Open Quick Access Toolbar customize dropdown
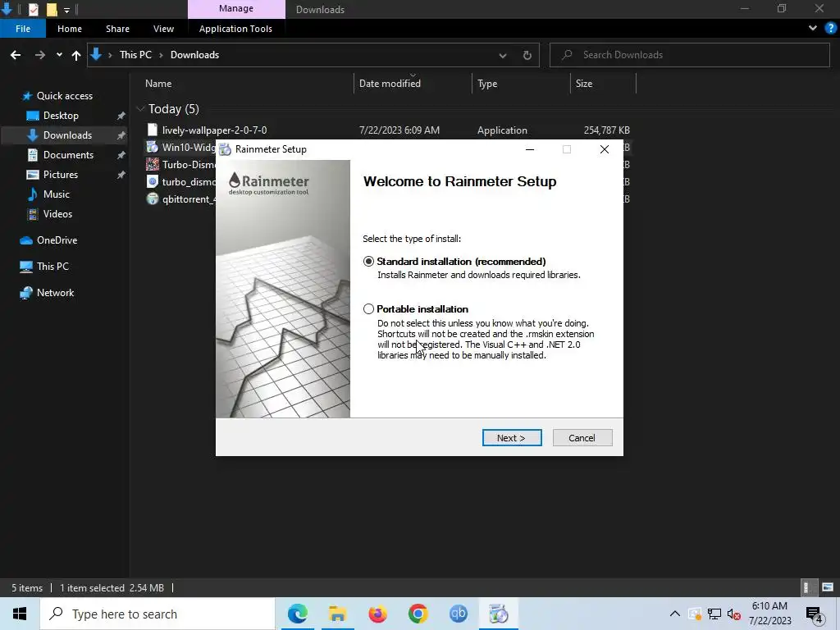The image size is (840, 630). point(66,10)
